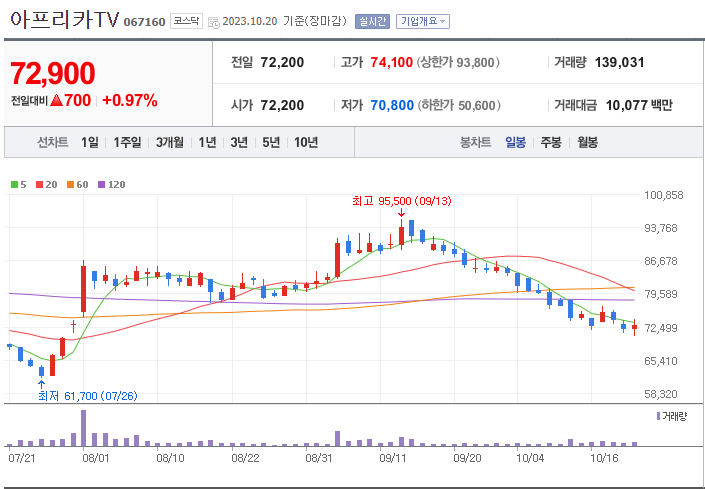The image size is (705, 489).
Task: Click the 고가 value 74,100
Action: (x=392, y=62)
